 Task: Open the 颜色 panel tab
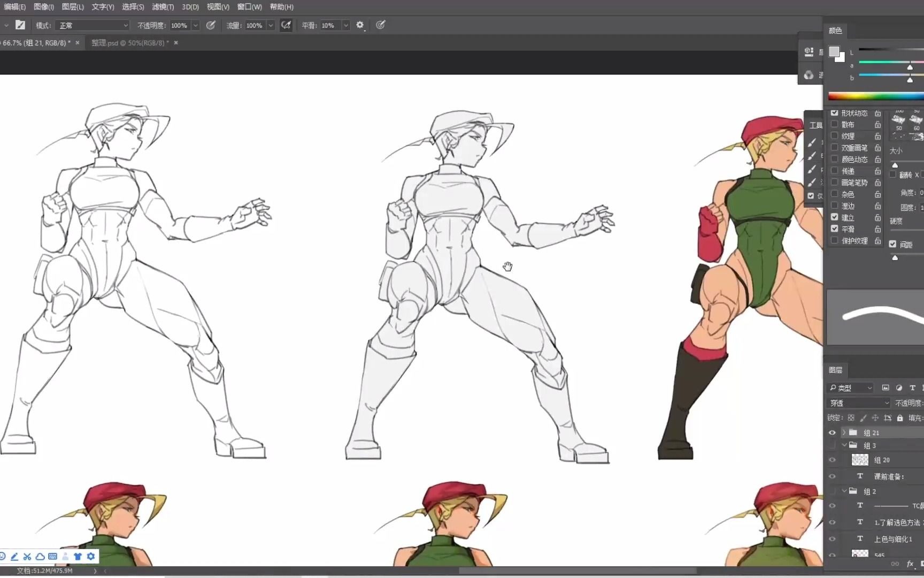(x=835, y=31)
